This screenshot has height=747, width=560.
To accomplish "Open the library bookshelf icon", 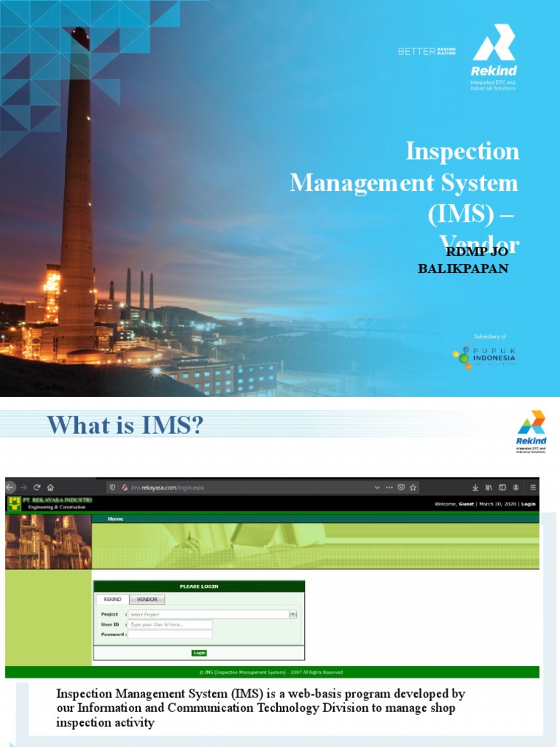I will [x=489, y=487].
